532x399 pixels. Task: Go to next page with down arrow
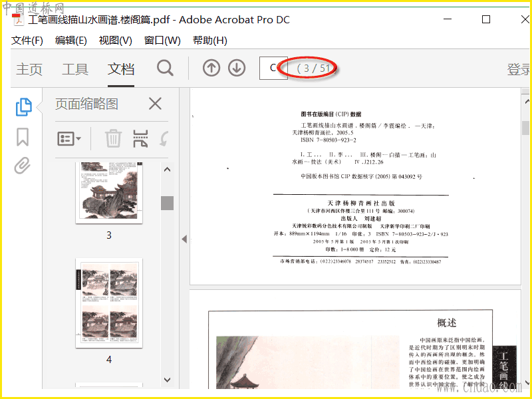pos(237,68)
